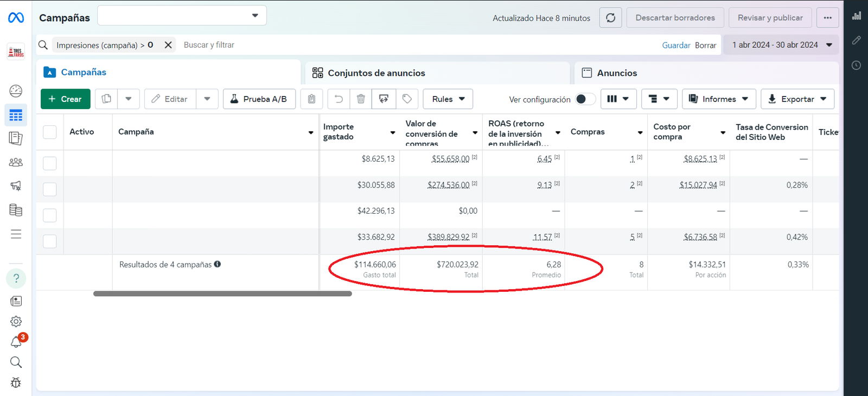Open the ads reporting pages icon
Viewport: 868px width, 396px height.
point(16,138)
